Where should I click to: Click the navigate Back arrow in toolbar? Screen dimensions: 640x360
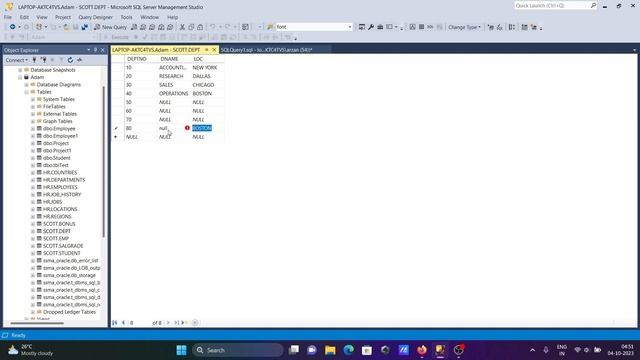13,27
